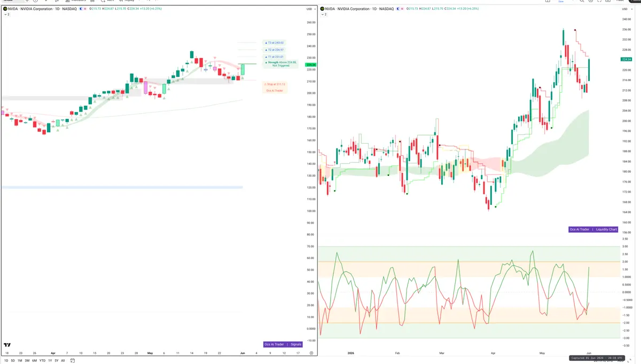The width and height of the screenshot is (641, 364).
Task: Click the moon session icon in left chart title
Action: pyautogui.click(x=81, y=9)
